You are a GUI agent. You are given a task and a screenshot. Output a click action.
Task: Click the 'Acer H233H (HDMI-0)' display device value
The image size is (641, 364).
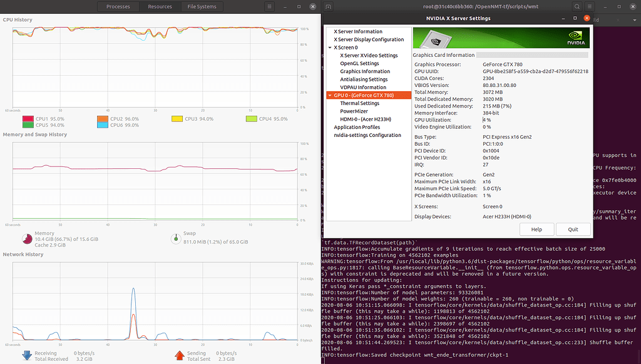coord(507,217)
